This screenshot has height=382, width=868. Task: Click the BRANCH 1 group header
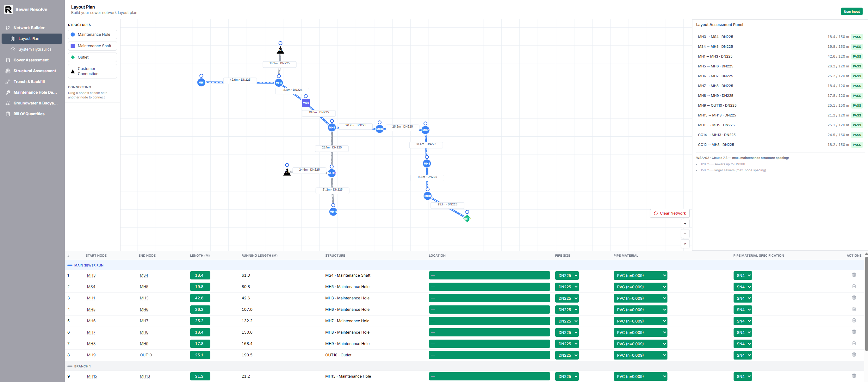pos(465,366)
